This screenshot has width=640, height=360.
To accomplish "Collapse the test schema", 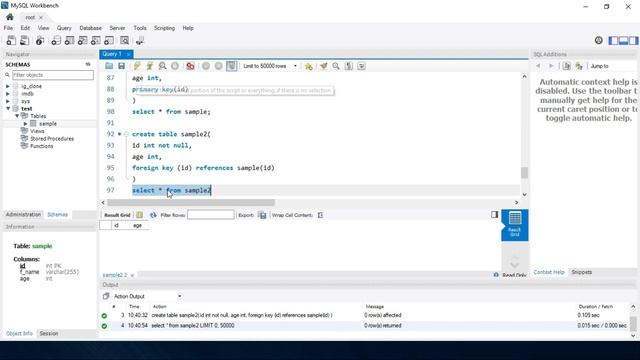I will coord(8,109).
